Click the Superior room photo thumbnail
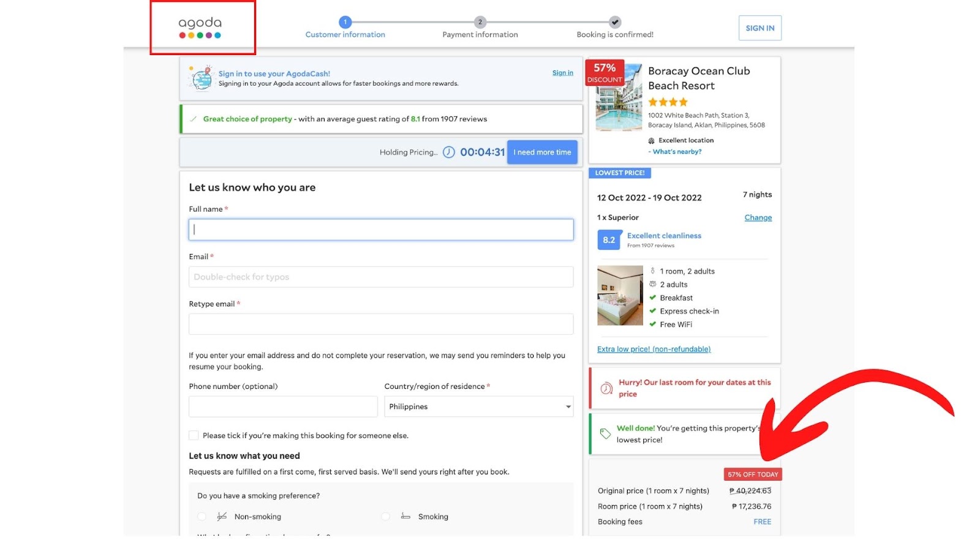Screen dimensions: 980x551 point(620,295)
